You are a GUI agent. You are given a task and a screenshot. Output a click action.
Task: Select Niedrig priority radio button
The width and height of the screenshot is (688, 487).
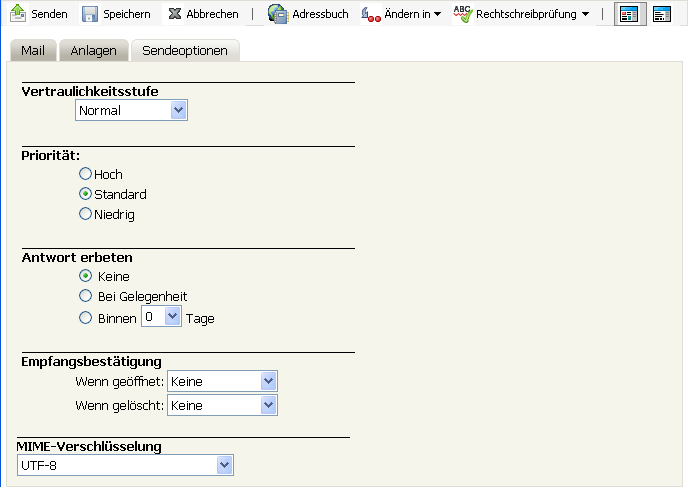(x=85, y=214)
